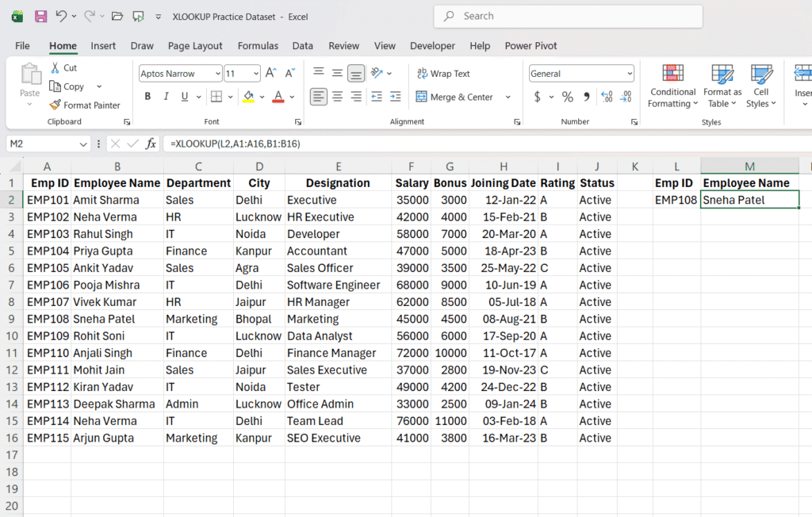Click the Merge & Center button
The image size is (812, 517).
coord(454,97)
